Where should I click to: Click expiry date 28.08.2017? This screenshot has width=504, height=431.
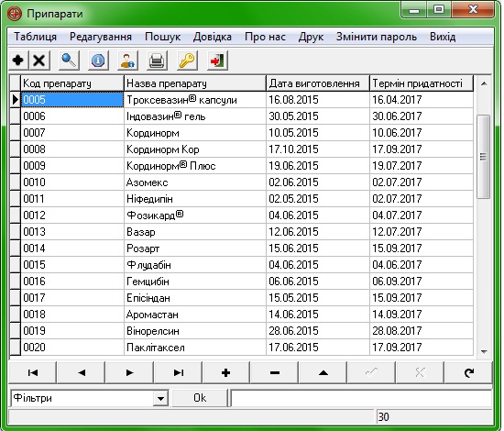(422, 331)
